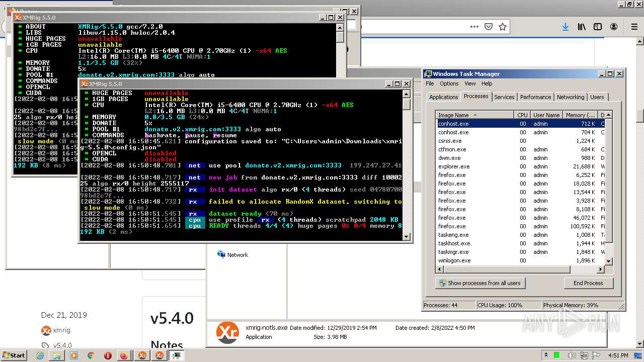Open Windows Explorer from taskbar
644x362 pixels.
tap(57, 355)
